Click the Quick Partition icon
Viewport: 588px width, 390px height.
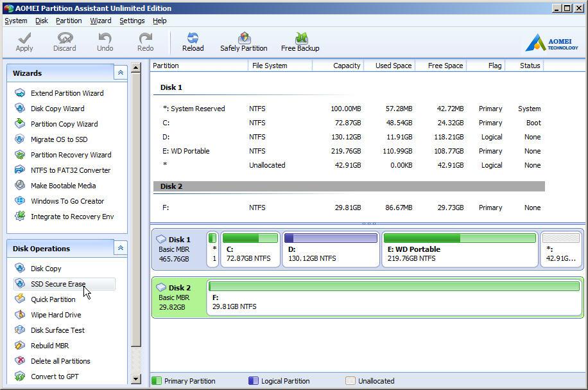pyautogui.click(x=20, y=299)
